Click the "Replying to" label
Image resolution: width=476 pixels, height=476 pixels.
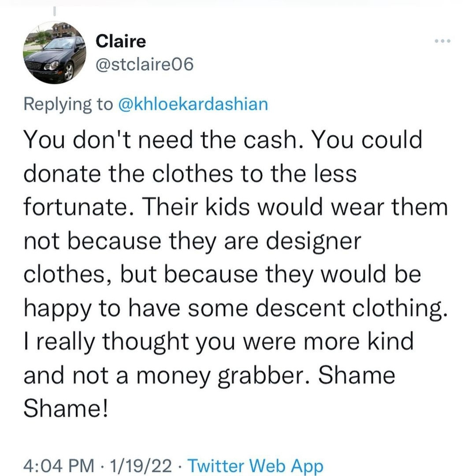click(x=68, y=104)
